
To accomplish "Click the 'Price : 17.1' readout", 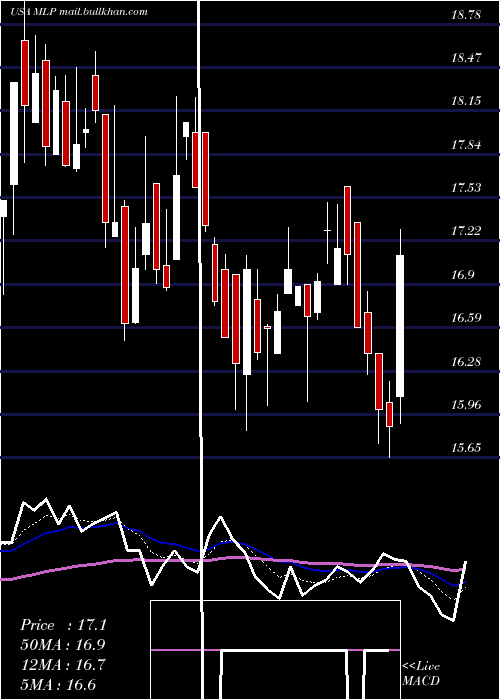I will click(63, 625).
